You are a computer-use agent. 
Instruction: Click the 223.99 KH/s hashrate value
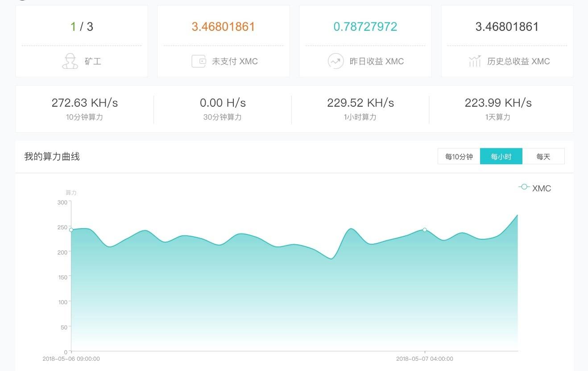(498, 103)
